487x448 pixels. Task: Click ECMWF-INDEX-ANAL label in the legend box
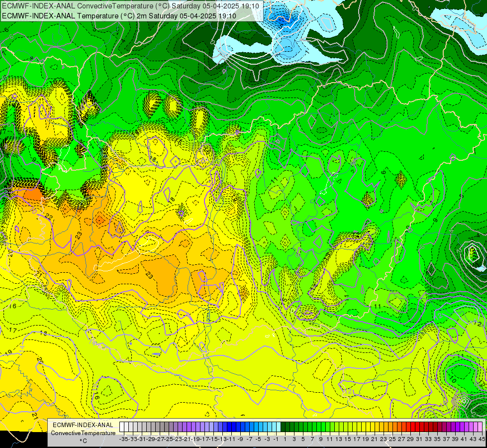point(83,425)
